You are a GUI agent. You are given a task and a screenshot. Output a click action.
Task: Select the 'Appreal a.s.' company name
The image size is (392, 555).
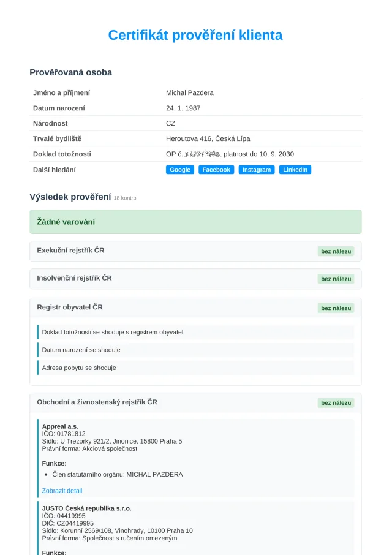60,426
